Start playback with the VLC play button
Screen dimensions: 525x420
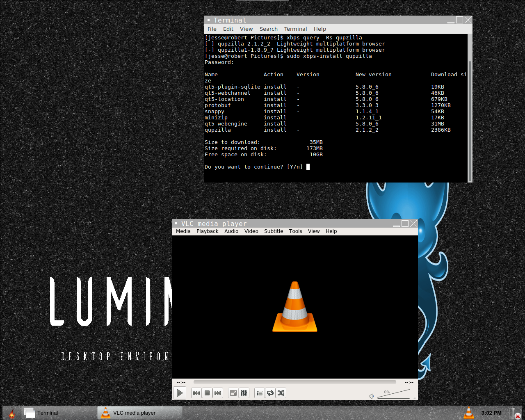(180, 393)
